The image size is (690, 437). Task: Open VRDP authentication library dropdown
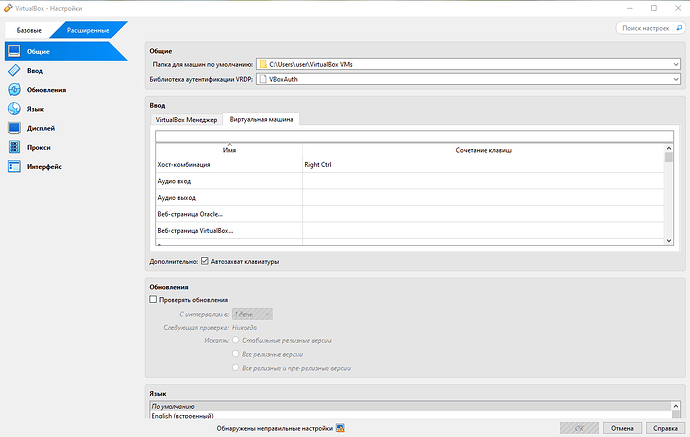pos(676,79)
